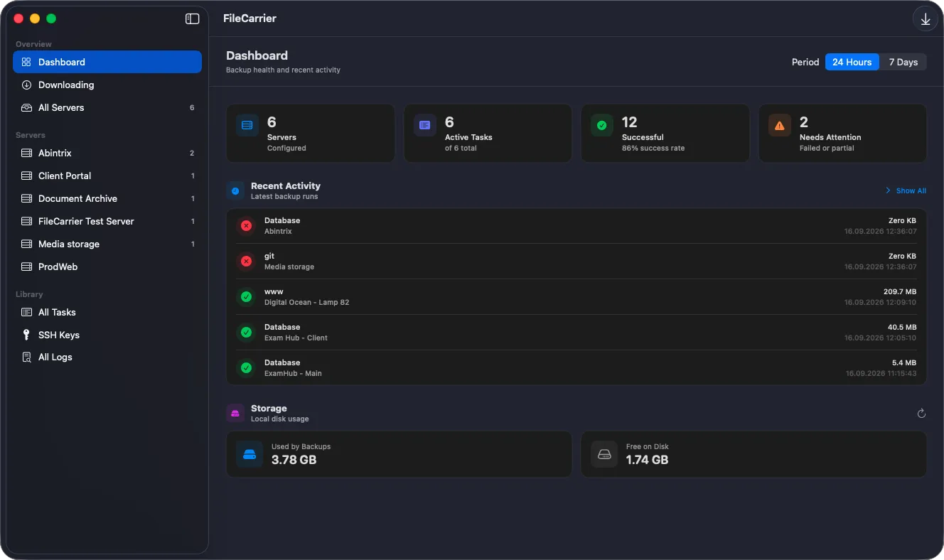
Task: Click the success icon for Exam Hub - Client
Action: point(246,332)
